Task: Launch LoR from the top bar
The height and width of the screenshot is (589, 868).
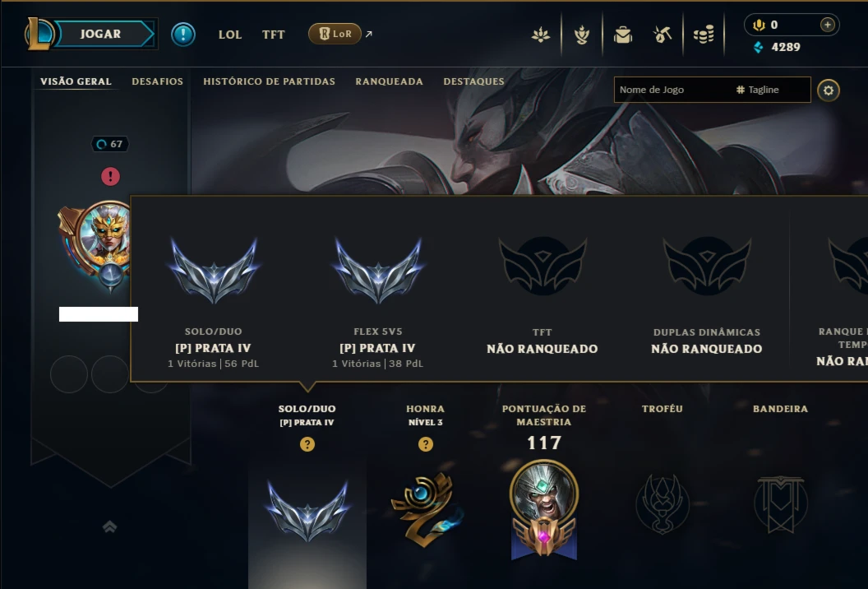Action: point(335,34)
